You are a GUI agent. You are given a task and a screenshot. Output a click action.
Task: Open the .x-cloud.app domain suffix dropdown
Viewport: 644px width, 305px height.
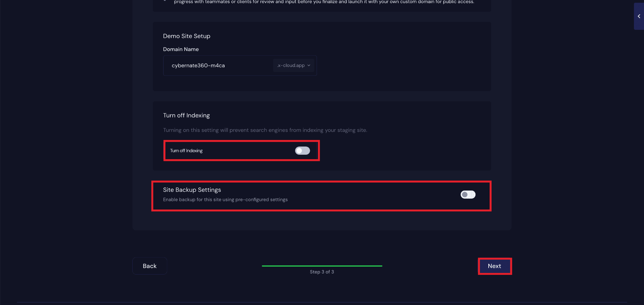click(293, 65)
